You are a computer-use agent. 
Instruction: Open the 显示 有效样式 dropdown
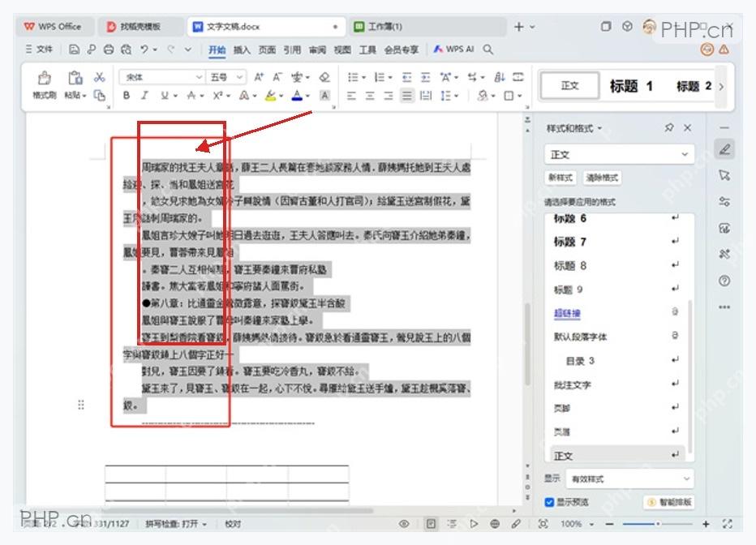click(x=629, y=479)
